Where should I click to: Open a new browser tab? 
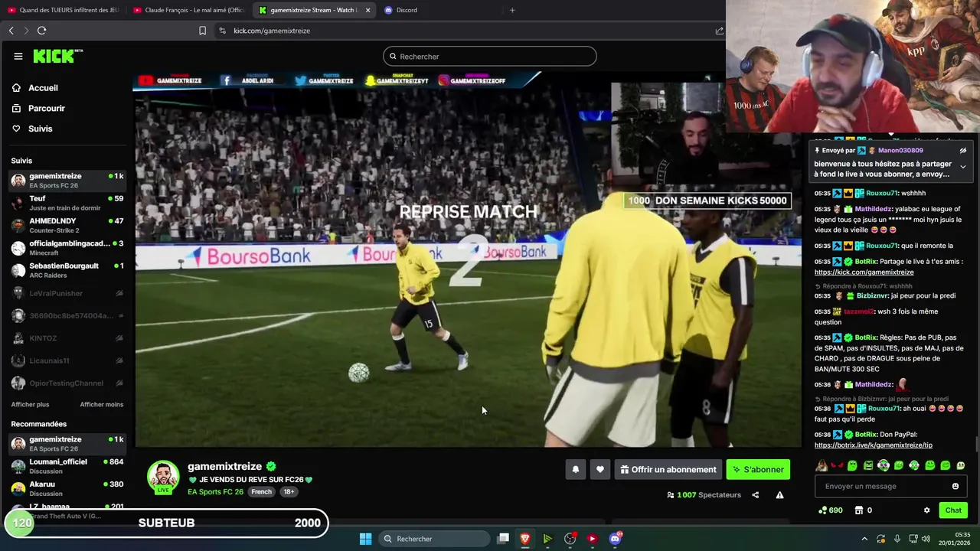tap(512, 10)
